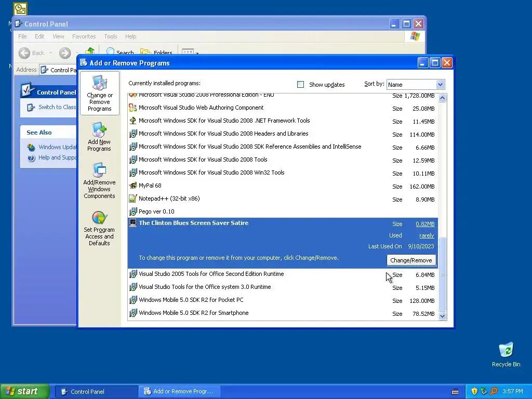532x399 pixels.
Task: Click the Back arrow in Control Panel
Action: tap(24, 53)
